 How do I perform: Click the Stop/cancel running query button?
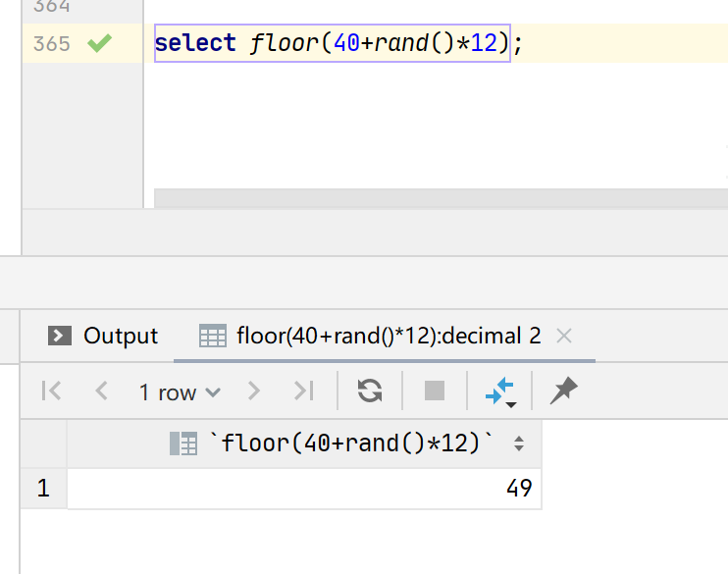click(435, 391)
